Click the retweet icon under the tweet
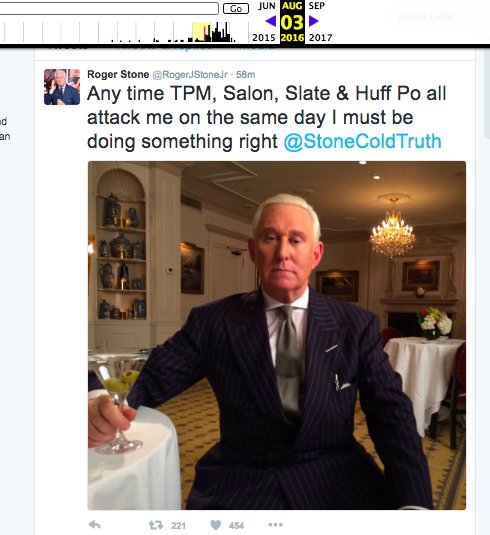This screenshot has height=535, width=490. (x=156, y=525)
